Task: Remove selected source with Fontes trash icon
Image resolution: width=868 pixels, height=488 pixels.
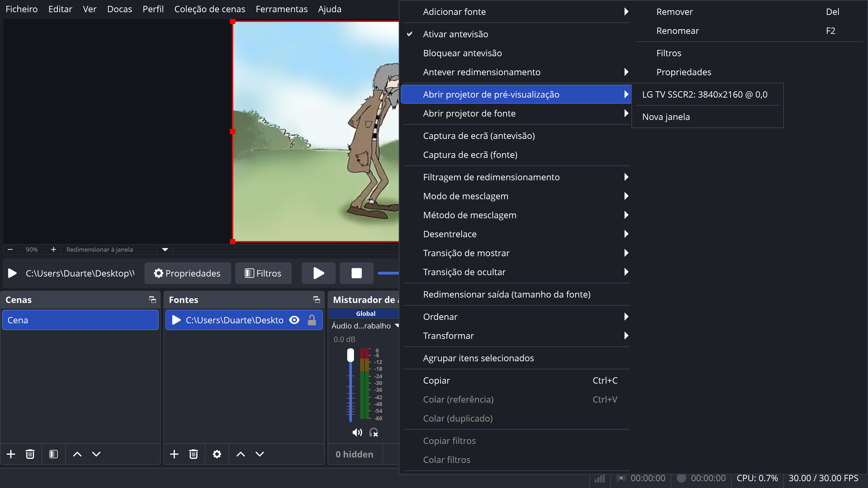Action: (x=193, y=454)
